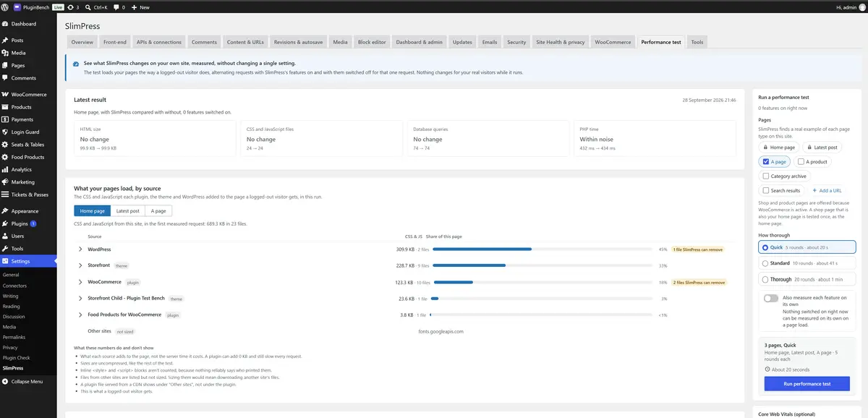868x418 pixels.
Task: Open the comments bubble in admin bar
Action: pyautogui.click(x=116, y=7)
